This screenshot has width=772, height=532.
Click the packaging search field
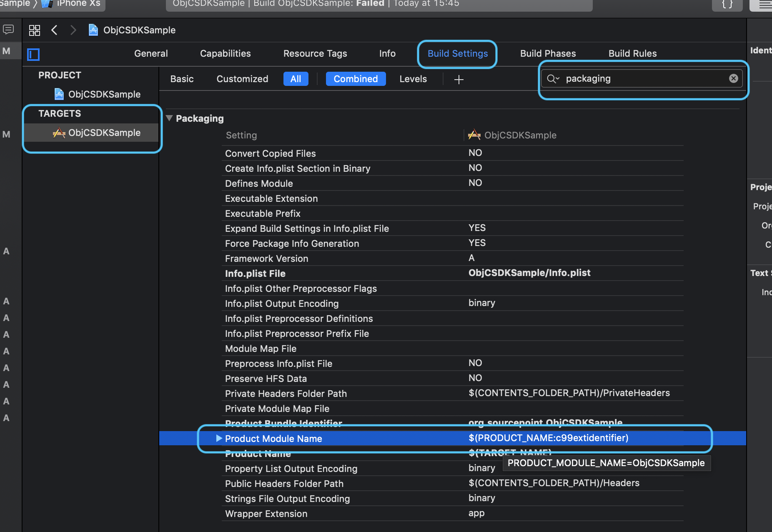click(642, 78)
